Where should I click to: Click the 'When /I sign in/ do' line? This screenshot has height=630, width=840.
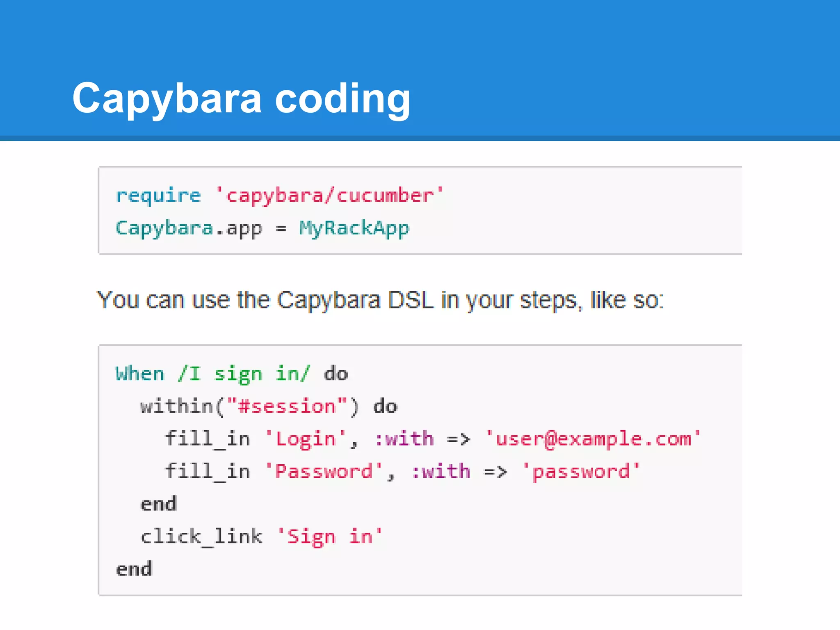232,374
